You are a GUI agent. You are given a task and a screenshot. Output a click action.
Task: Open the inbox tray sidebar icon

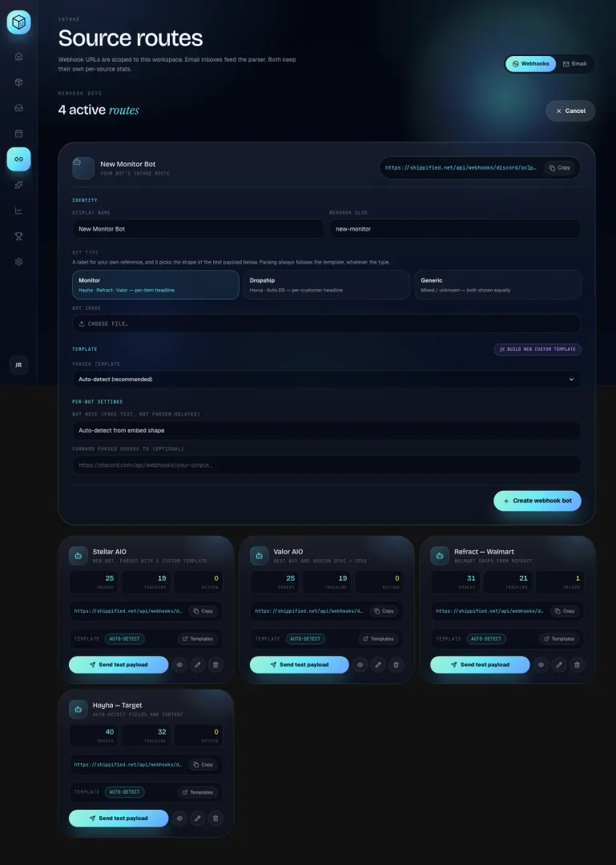click(x=18, y=108)
